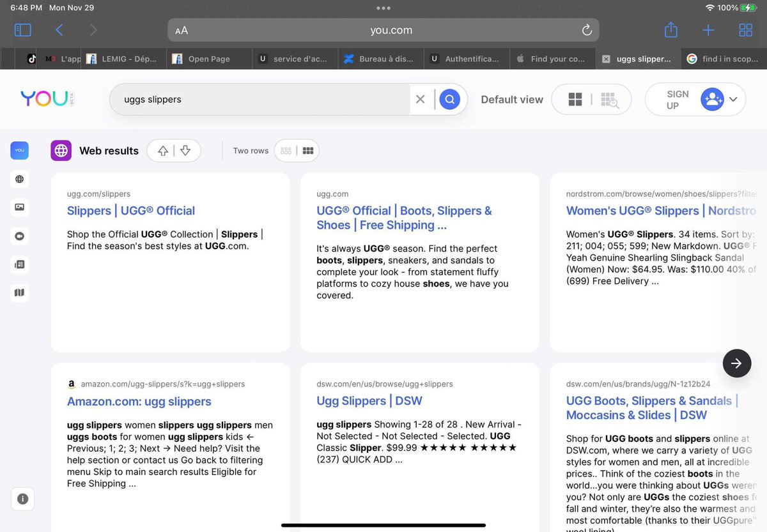Switch to the Bureau à dis... tab
Image resolution: width=767 pixels, height=532 pixels.
[382, 59]
